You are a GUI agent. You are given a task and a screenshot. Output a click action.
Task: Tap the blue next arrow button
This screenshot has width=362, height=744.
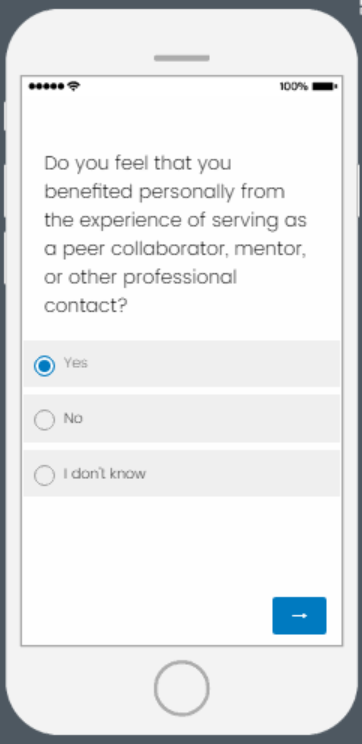coord(299,615)
